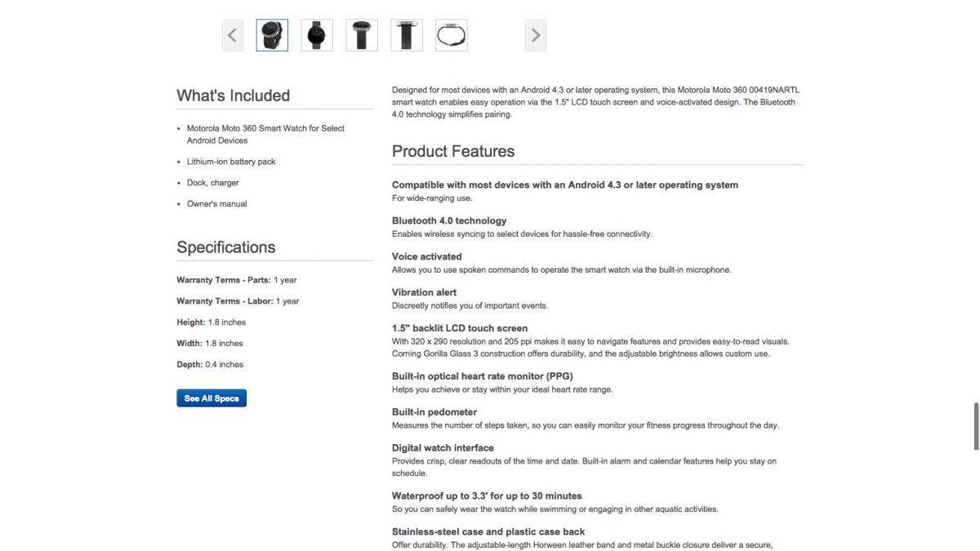Click the Lithium-ion battery pack list item
This screenshot has width=980, height=551.
[231, 162]
